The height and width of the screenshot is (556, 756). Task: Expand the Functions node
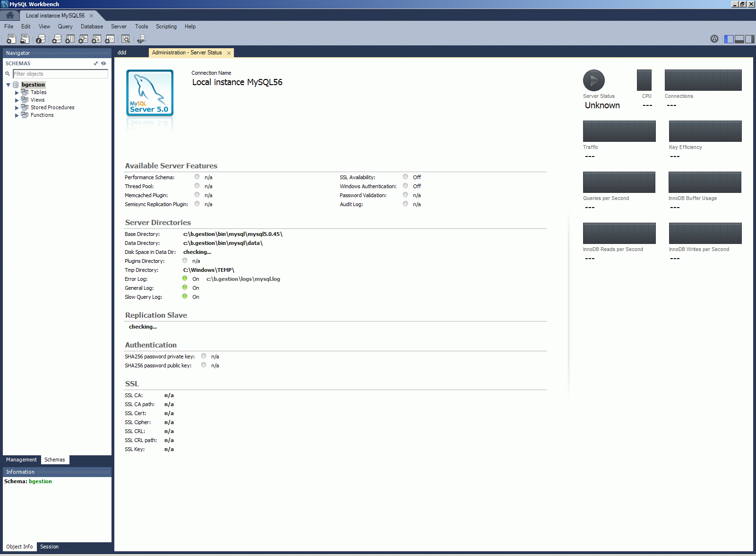pyautogui.click(x=17, y=115)
